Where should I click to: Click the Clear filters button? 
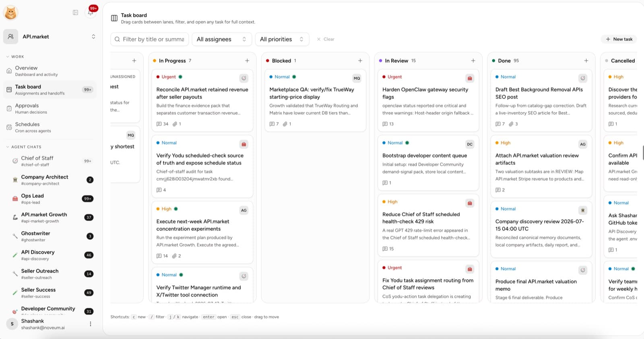[x=326, y=39]
